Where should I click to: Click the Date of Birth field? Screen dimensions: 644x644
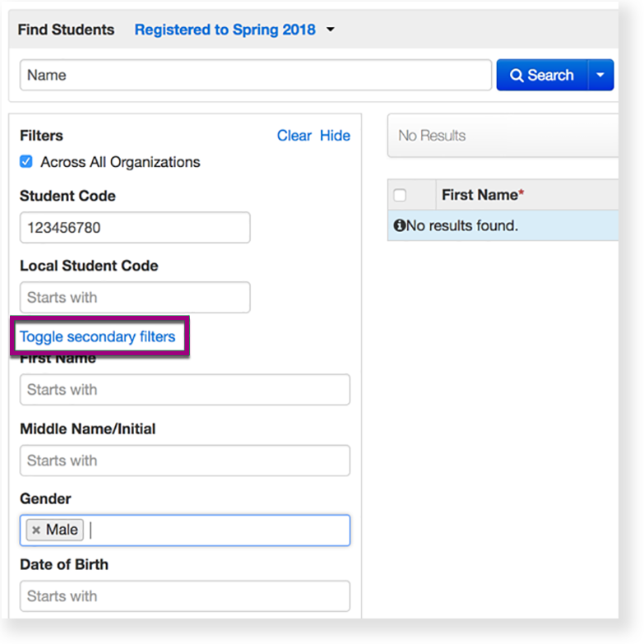185,596
